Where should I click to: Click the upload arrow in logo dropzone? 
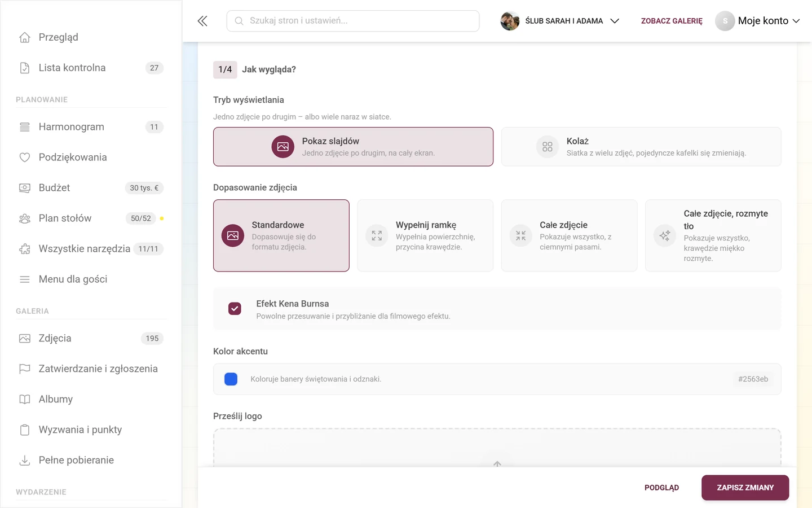[x=497, y=464]
